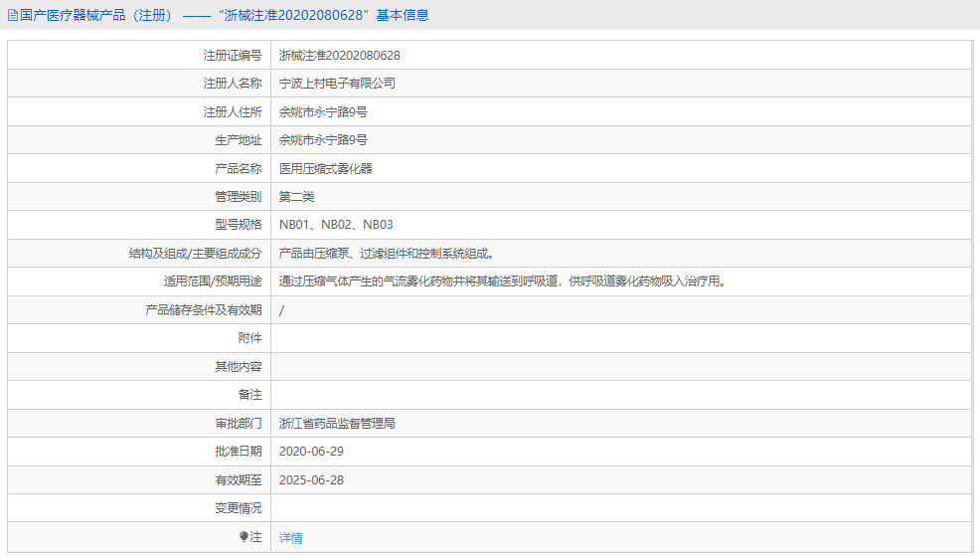This screenshot has width=980, height=559.
Task: Click the 其他内容 label
Action: (x=239, y=366)
